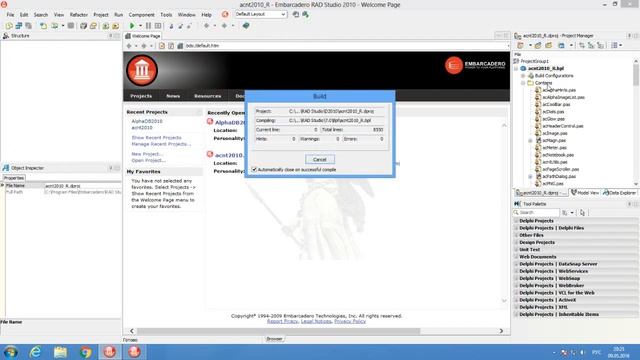Click the Windows Start button
Viewport: 640px width, 360px height.
(x=11, y=352)
